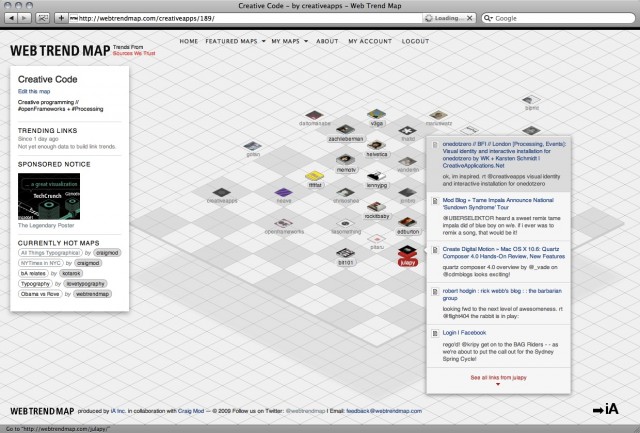
Task: Open the All Things Typographical map tag
Action: [50, 253]
